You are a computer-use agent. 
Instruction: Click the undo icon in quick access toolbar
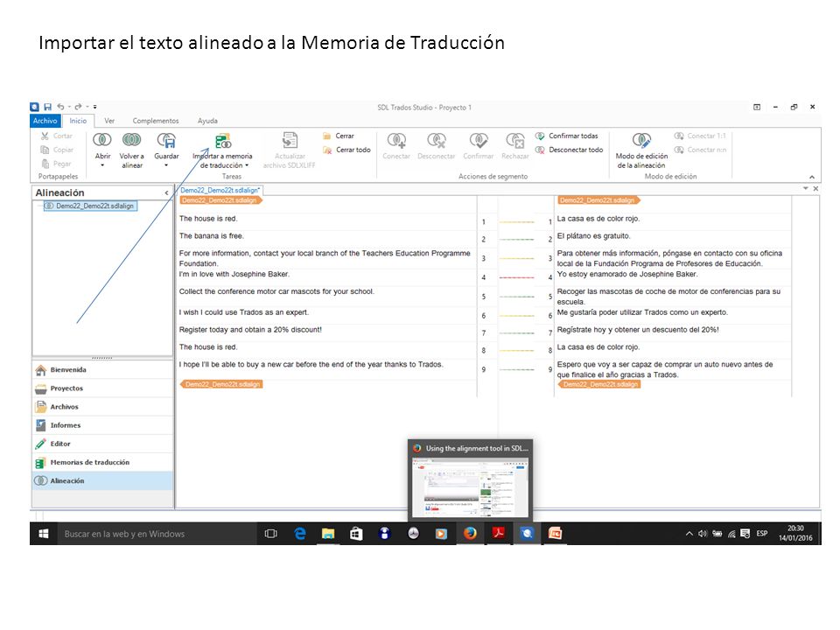[60, 107]
